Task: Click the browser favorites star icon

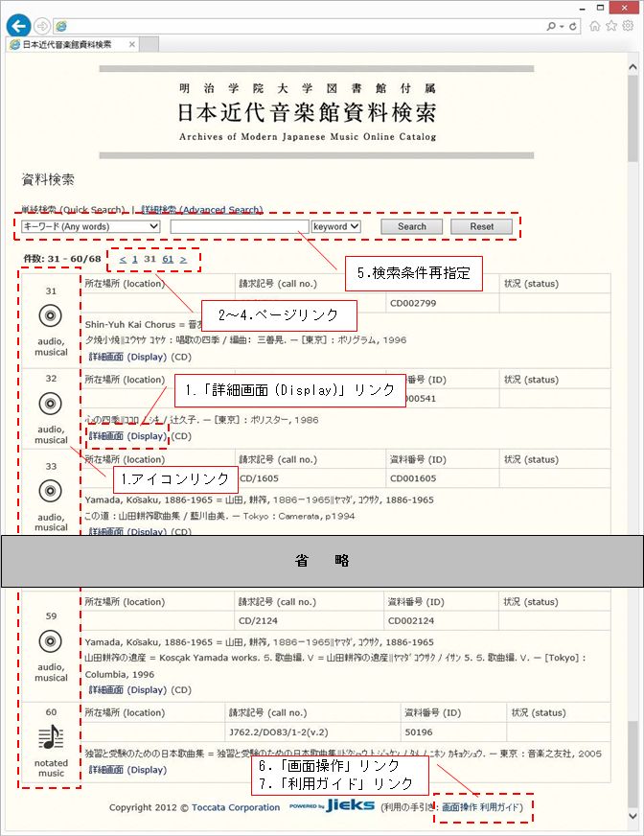Action: [611, 26]
